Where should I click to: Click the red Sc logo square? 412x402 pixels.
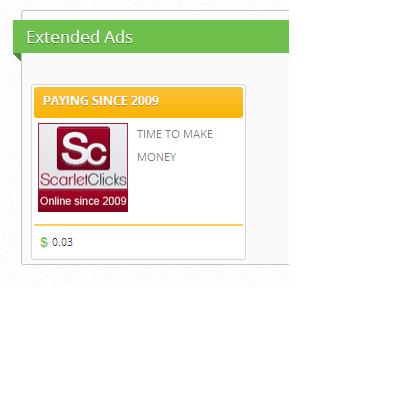83,148
